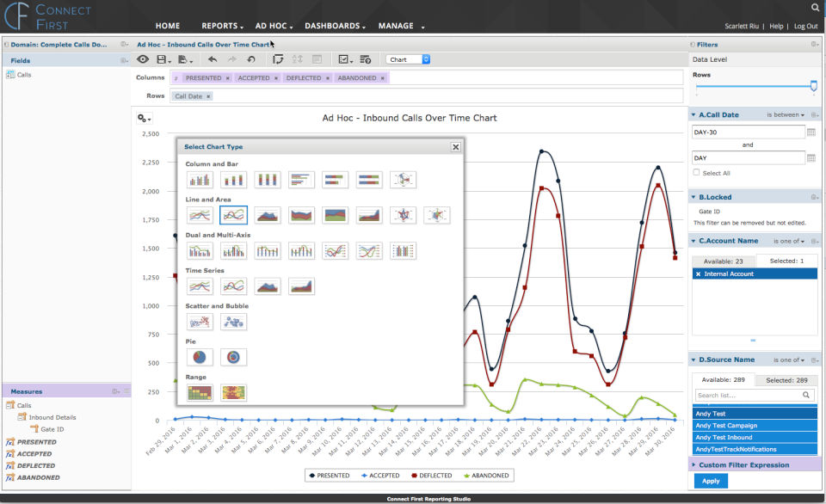The height and width of the screenshot is (504, 826).
Task: Click the eye display mode icon
Action: 143,59
